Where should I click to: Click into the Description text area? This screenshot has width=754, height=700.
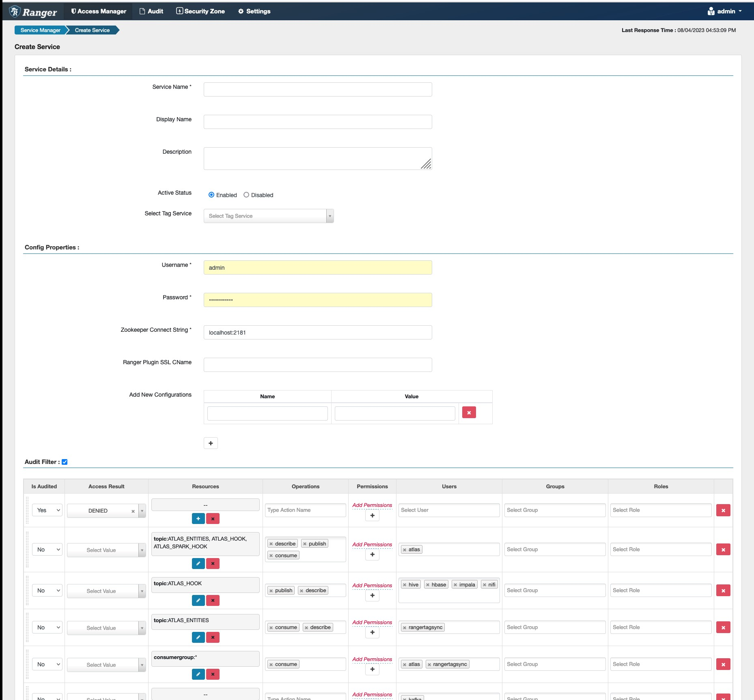pyautogui.click(x=318, y=158)
